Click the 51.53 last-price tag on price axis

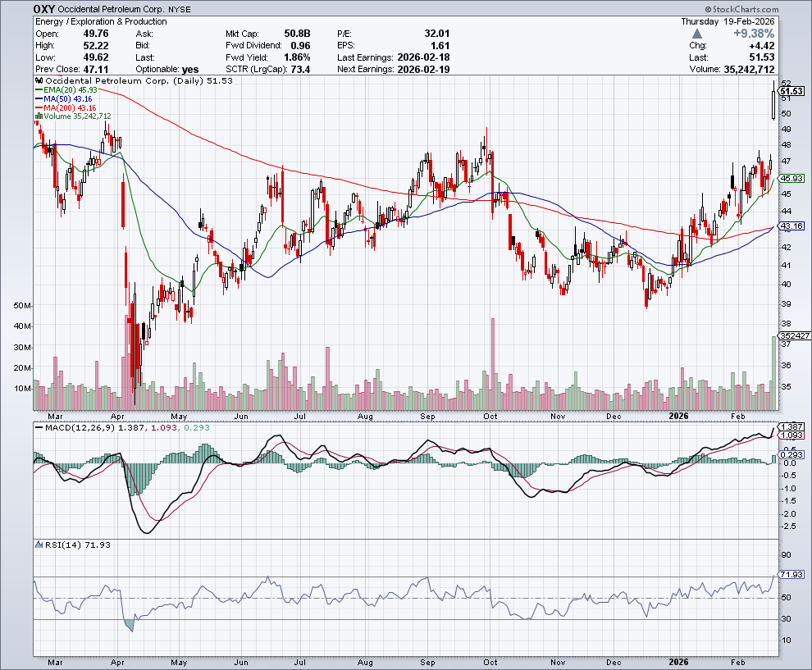coord(791,91)
